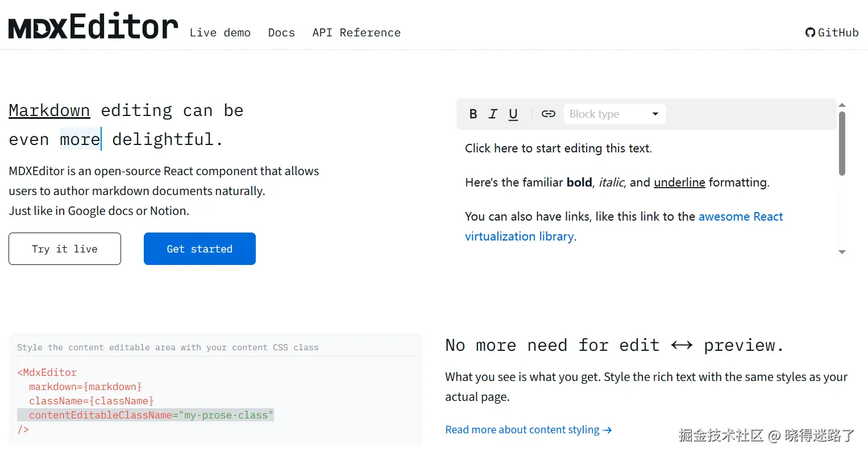Viewport: 868px width, 456px height.
Task: Open the Docs nav item
Action: 281,33
